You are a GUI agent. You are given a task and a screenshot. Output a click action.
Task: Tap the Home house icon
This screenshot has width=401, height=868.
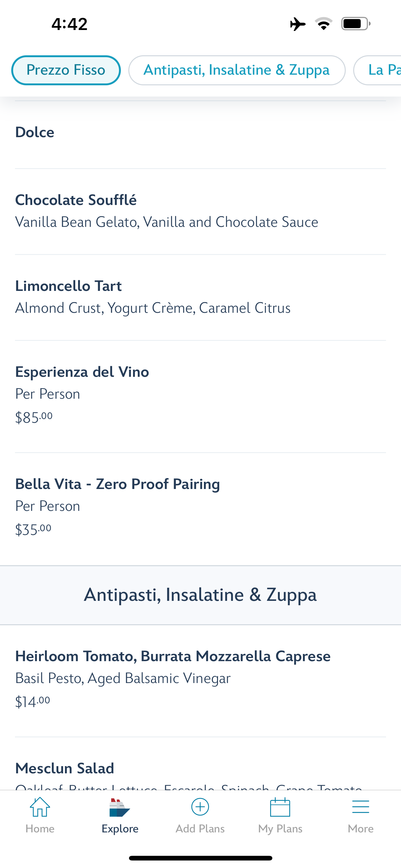tap(40, 807)
